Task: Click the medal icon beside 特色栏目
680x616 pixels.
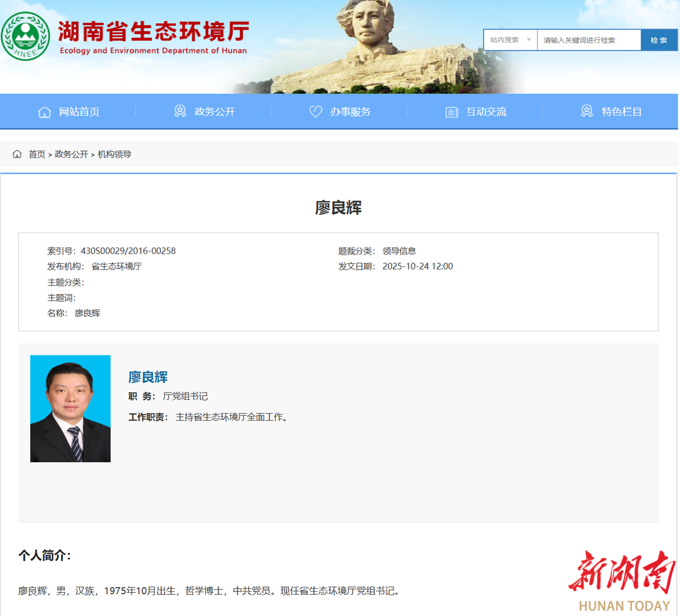Action: click(587, 111)
